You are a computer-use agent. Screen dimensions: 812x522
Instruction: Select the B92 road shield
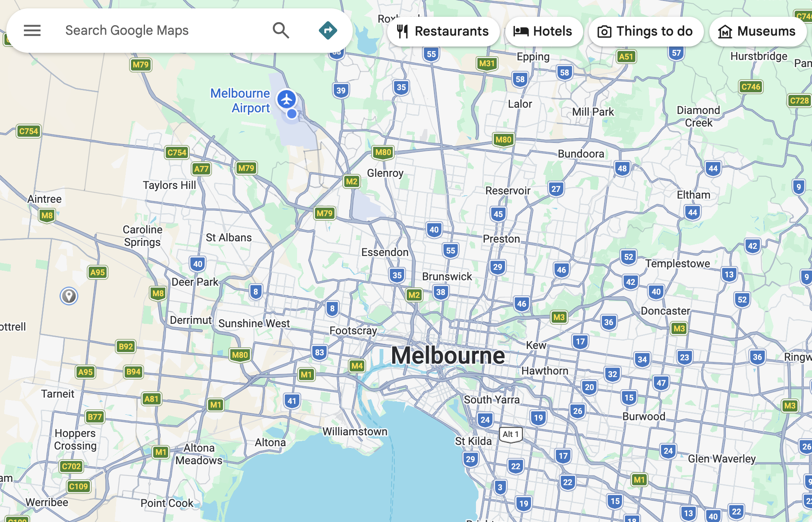[x=126, y=346]
